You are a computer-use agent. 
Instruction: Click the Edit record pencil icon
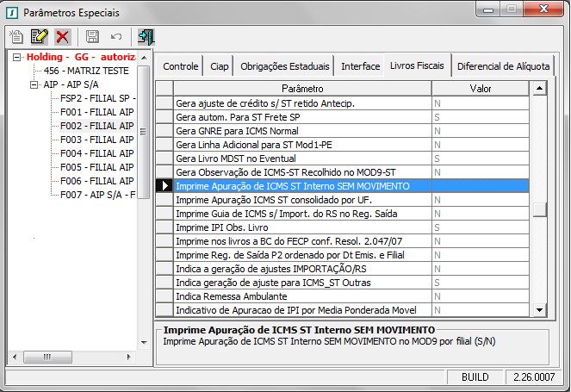pos(40,37)
